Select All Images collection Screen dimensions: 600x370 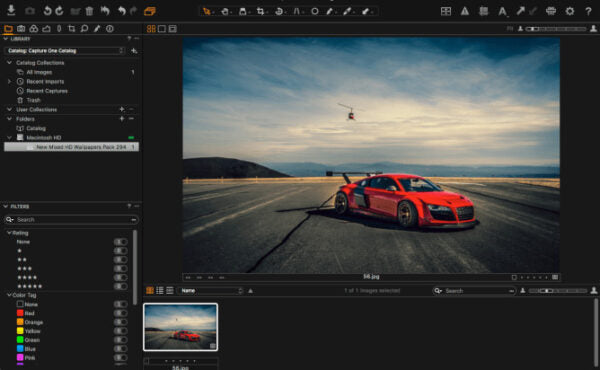click(39, 72)
